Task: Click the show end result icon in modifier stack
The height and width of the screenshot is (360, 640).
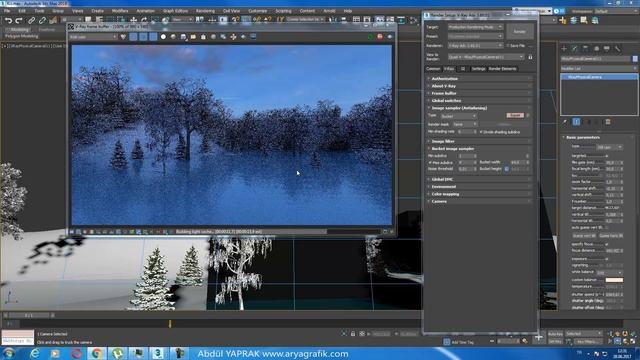Action: 576,122
